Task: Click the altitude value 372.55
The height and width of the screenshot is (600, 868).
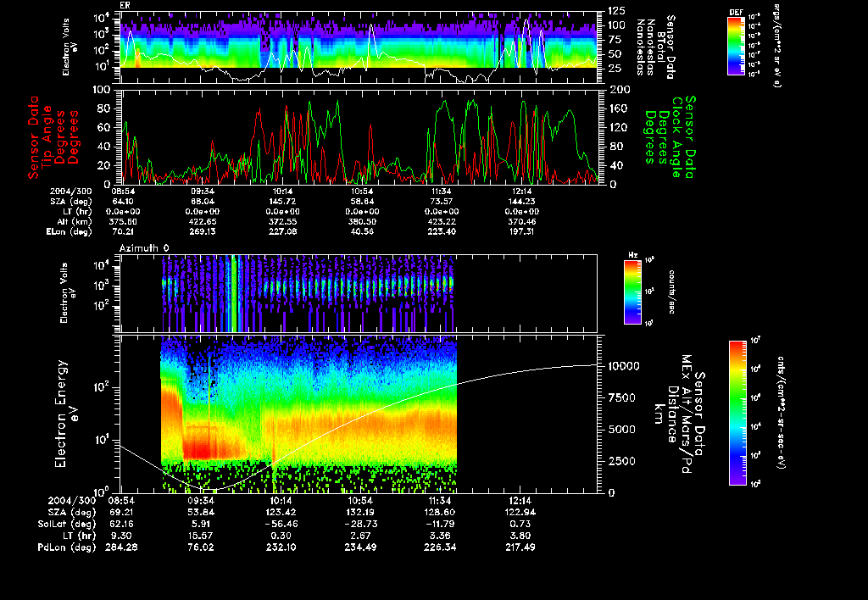Action: coord(281,222)
